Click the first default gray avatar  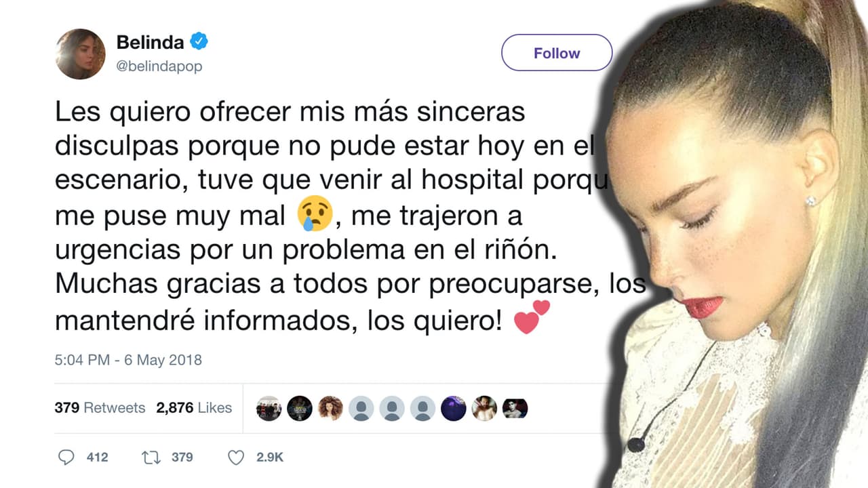(x=361, y=408)
